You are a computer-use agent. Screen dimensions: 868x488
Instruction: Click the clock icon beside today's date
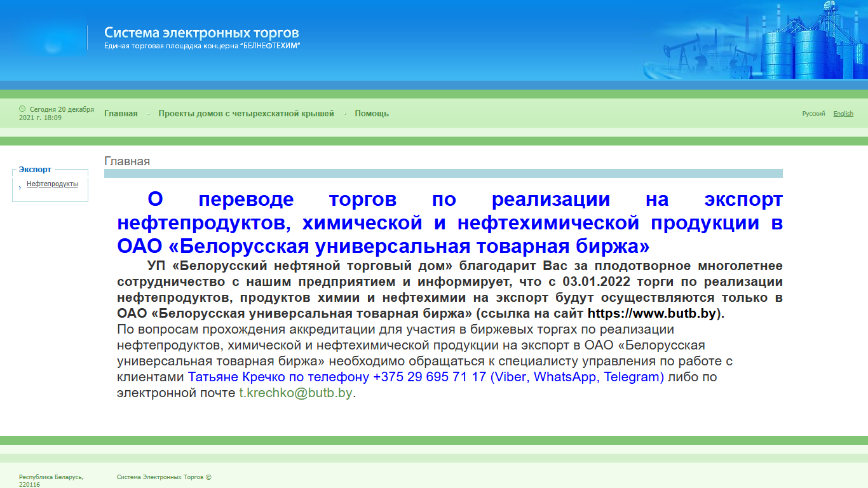coord(22,109)
